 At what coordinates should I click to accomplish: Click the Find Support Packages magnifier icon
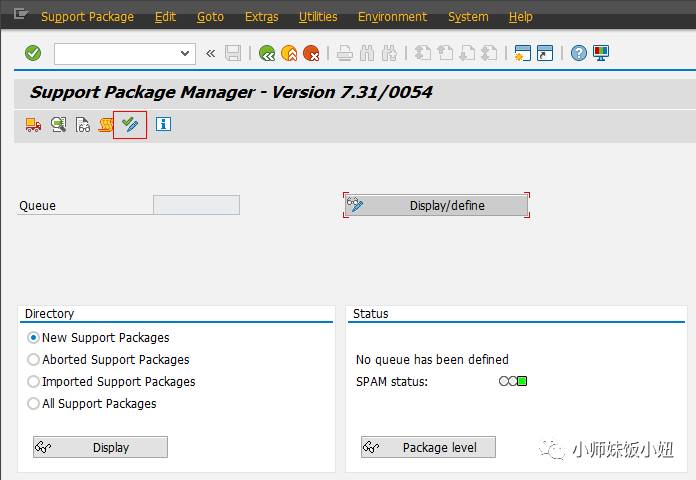click(58, 125)
